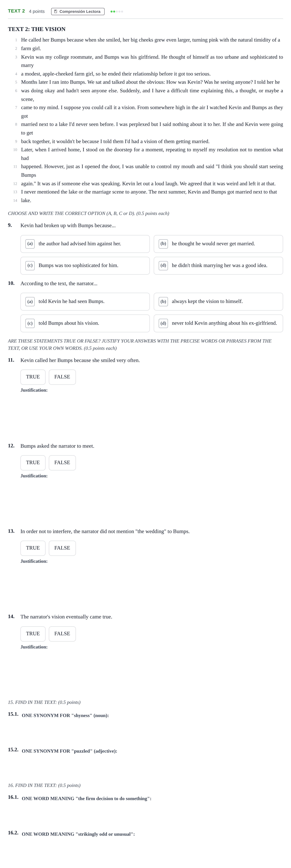Select FALSE for question 13
Screen dimensions: 291x868
tap(62, 548)
